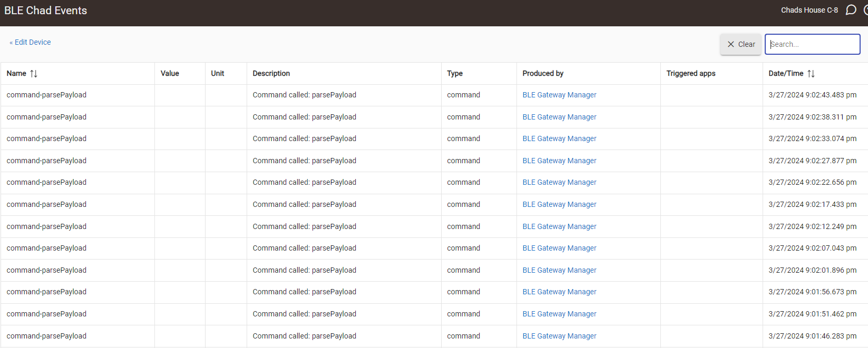Screen dimensions: 868x348
Task: Click description text in 9:01:56.673 row
Action: 304,292
